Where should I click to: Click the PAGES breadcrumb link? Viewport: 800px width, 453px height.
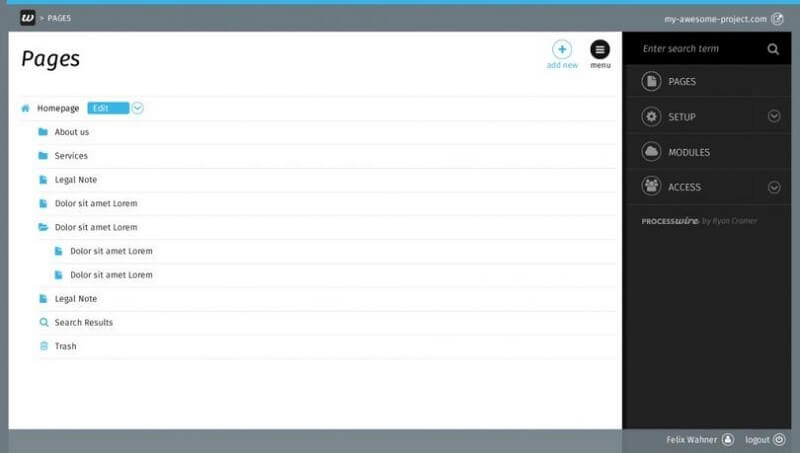[x=59, y=18]
